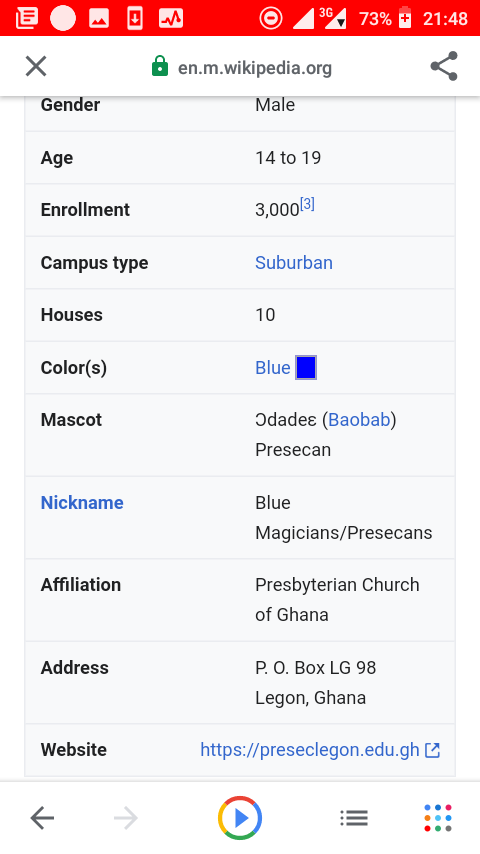Close the browser tab with X icon
Viewport: 480px width, 854px height.
click(36, 67)
